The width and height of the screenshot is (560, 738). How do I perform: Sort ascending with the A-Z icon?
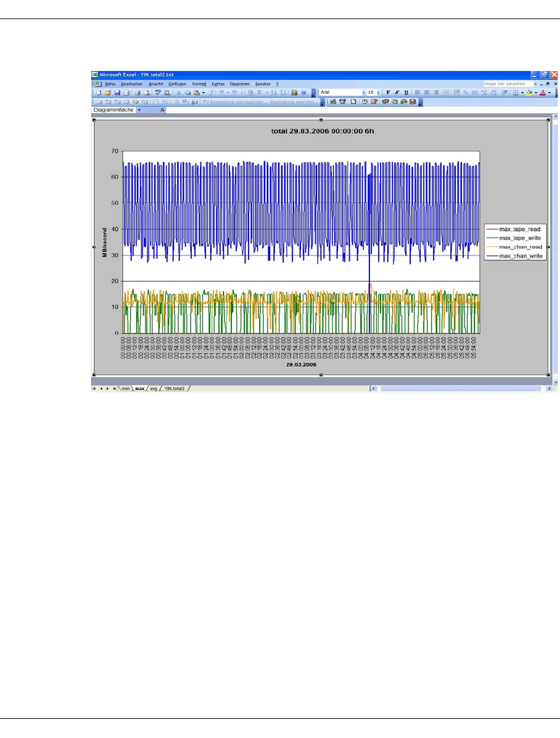pos(274,93)
